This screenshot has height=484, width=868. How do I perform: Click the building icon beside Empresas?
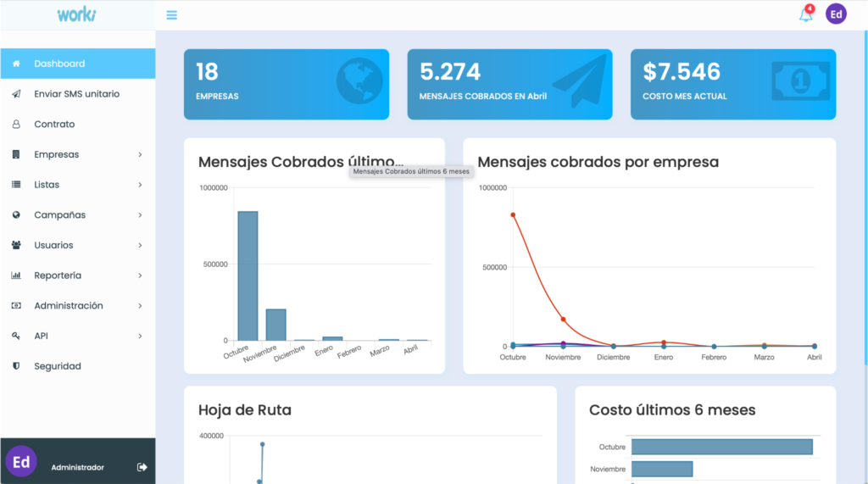point(16,154)
